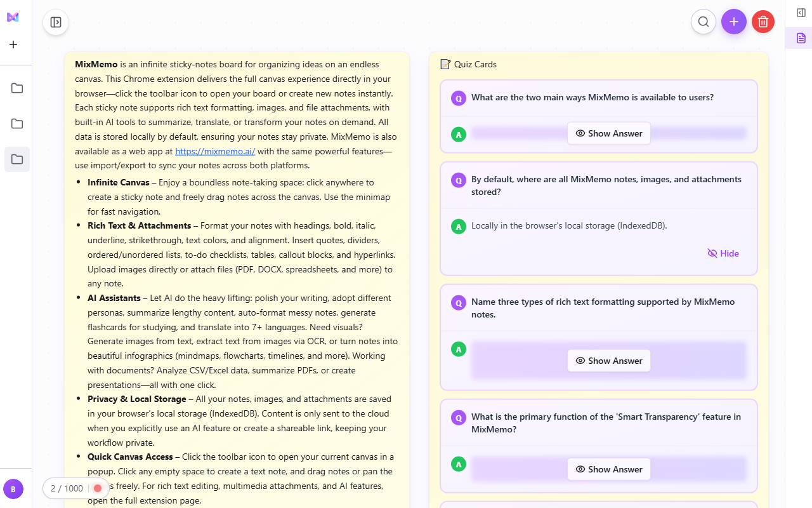
Task: Click the Quick Canvas Access heading
Action: tap(130, 457)
